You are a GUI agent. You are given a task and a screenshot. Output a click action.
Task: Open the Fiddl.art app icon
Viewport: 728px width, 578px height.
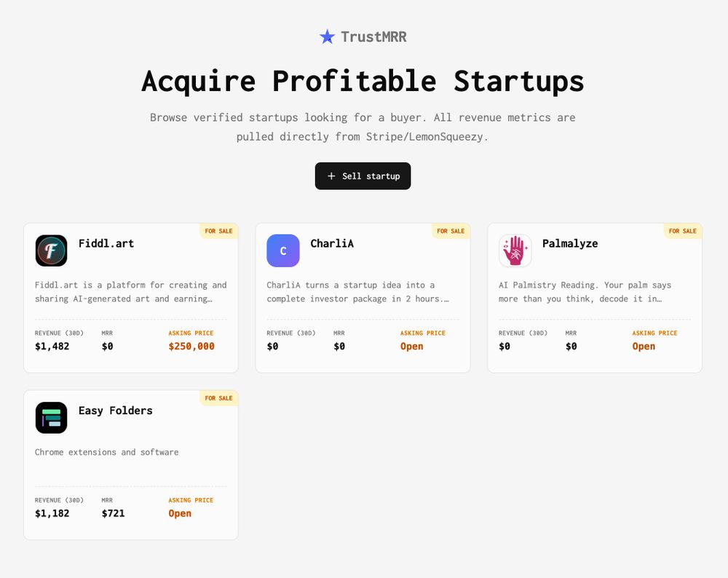[51, 250]
